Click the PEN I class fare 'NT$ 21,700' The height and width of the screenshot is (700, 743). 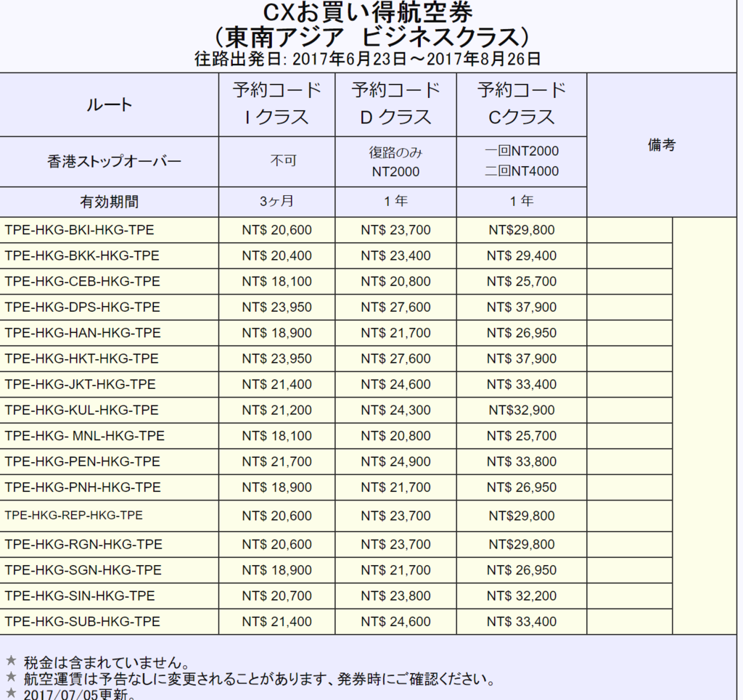pos(276,461)
